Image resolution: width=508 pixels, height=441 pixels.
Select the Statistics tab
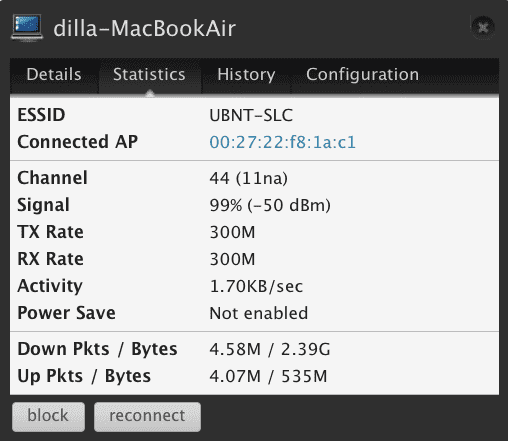[149, 75]
